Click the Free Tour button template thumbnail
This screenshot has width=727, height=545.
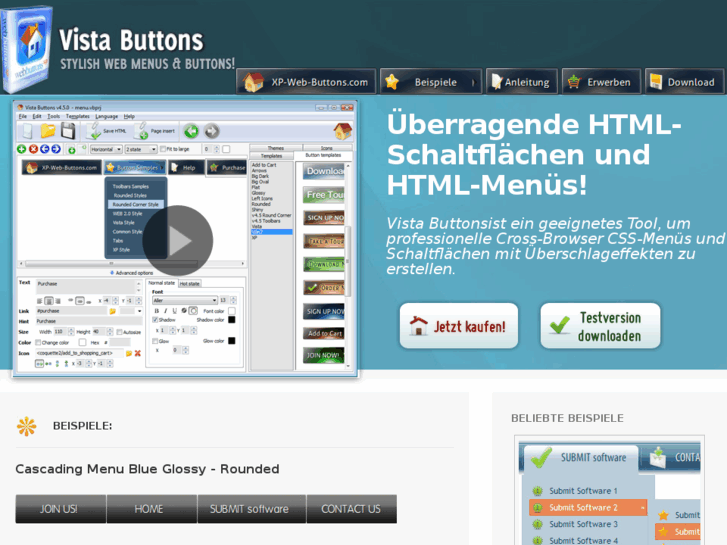[324, 195]
